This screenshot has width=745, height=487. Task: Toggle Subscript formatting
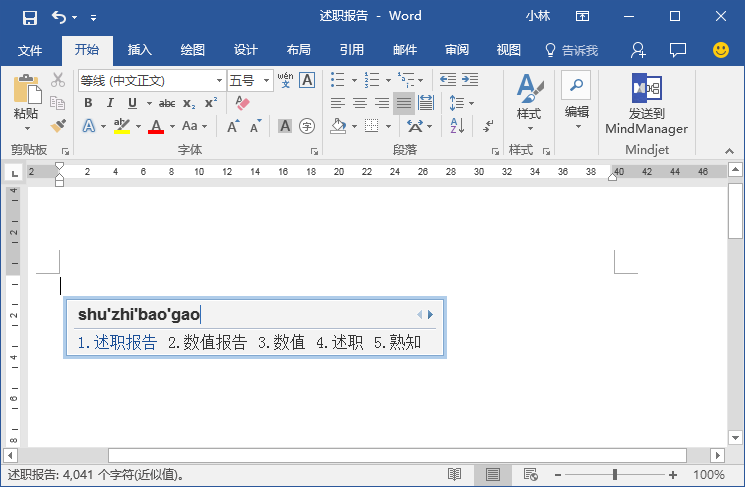pyautogui.click(x=189, y=103)
